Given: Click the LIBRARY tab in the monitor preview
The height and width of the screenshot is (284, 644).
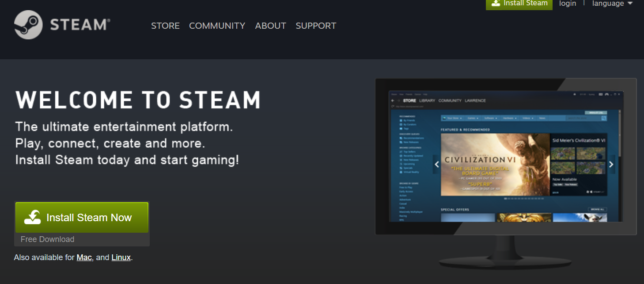Looking at the screenshot, I should [x=427, y=100].
